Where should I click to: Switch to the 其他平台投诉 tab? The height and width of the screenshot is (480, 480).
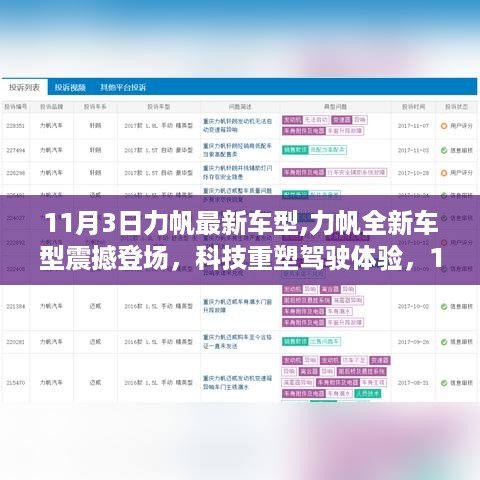123,87
